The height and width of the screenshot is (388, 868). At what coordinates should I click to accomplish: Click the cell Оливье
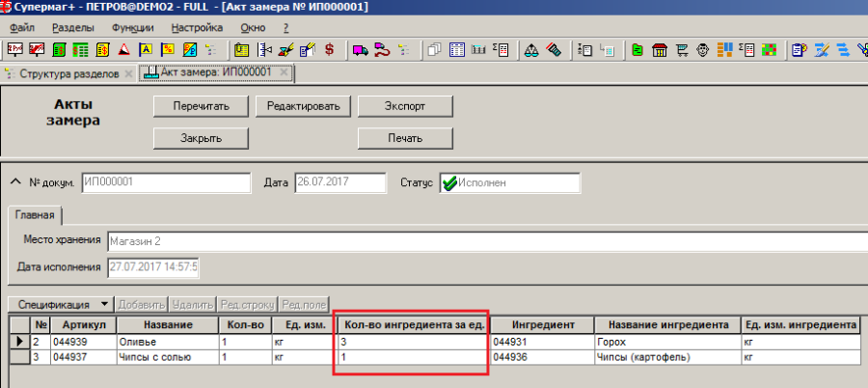tap(168, 342)
